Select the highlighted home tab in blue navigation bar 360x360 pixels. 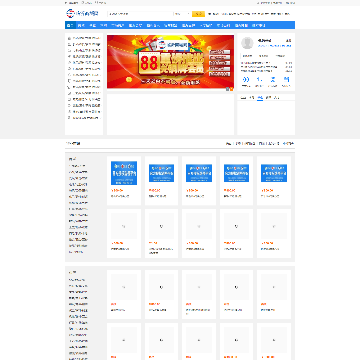pos(70,25)
